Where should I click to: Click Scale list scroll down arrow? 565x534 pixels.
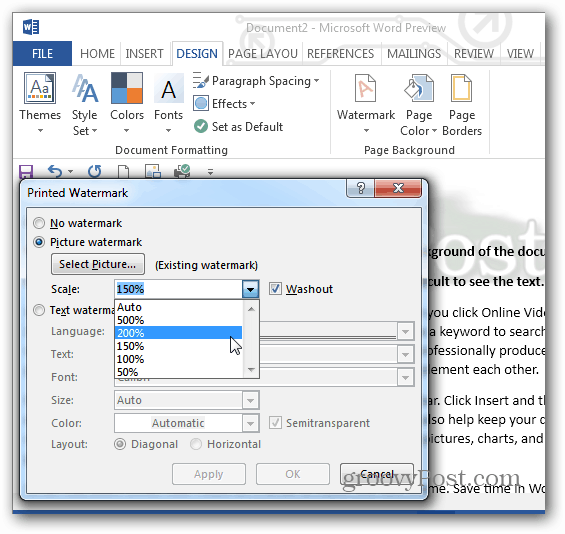coord(251,370)
